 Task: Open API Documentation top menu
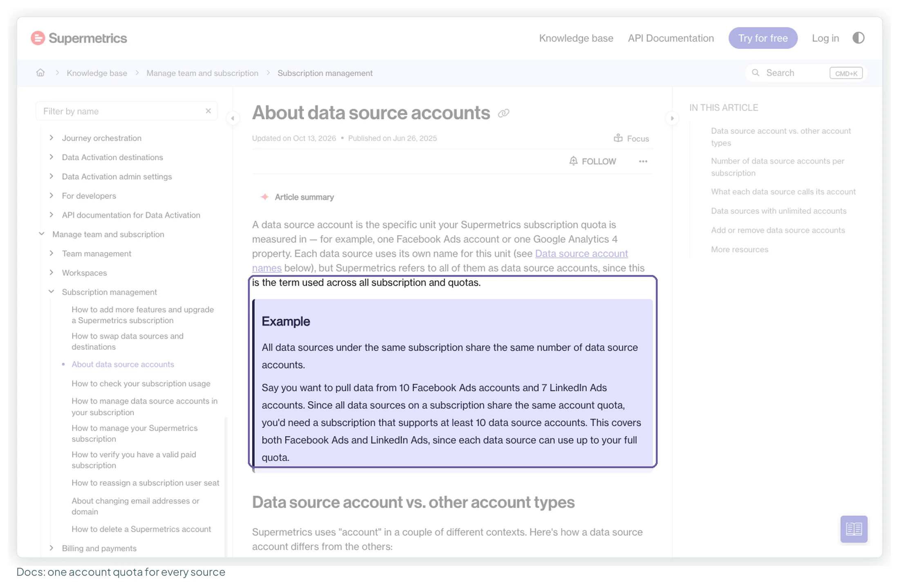(x=671, y=38)
